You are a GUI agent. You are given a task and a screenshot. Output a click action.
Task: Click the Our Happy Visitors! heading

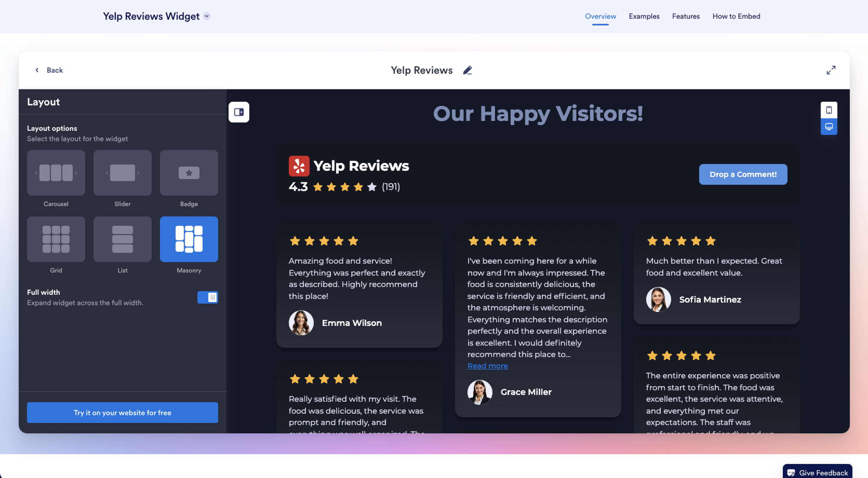coord(538,113)
